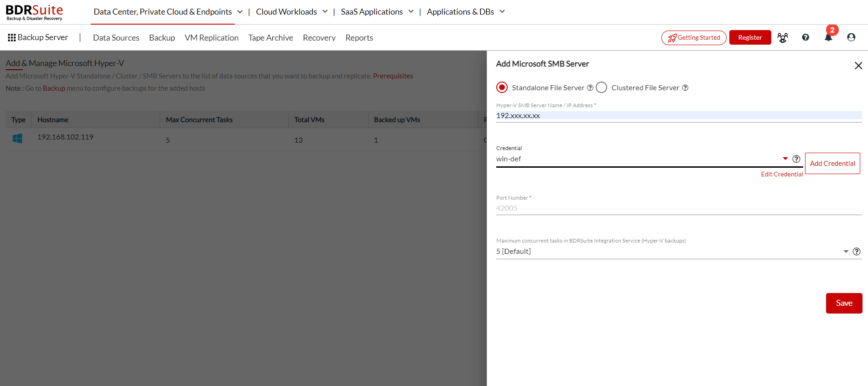Click the Hostname column header
This screenshot has height=386, width=868.
pos(53,120)
